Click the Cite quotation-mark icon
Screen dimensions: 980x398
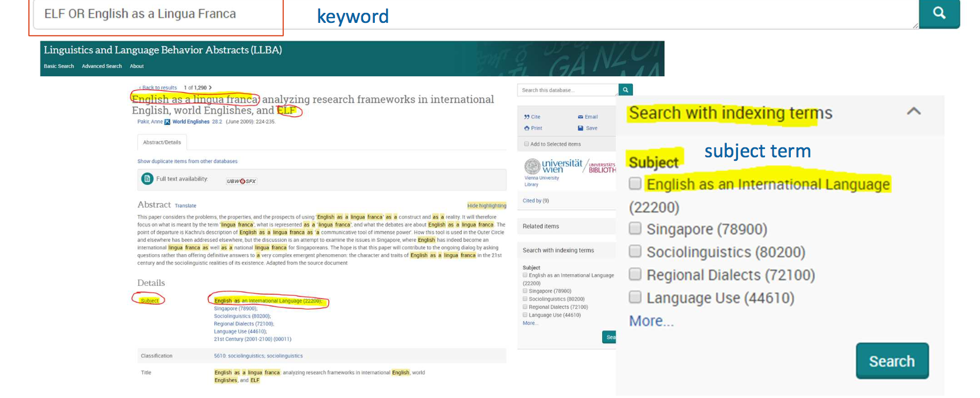point(526,117)
